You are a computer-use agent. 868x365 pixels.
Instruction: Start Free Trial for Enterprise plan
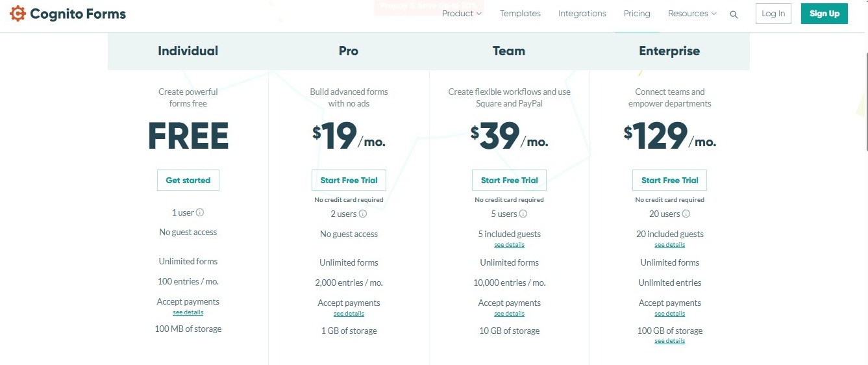(x=669, y=181)
